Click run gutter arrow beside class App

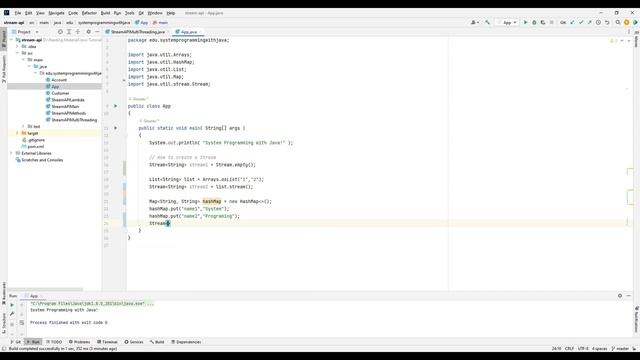coord(116,106)
